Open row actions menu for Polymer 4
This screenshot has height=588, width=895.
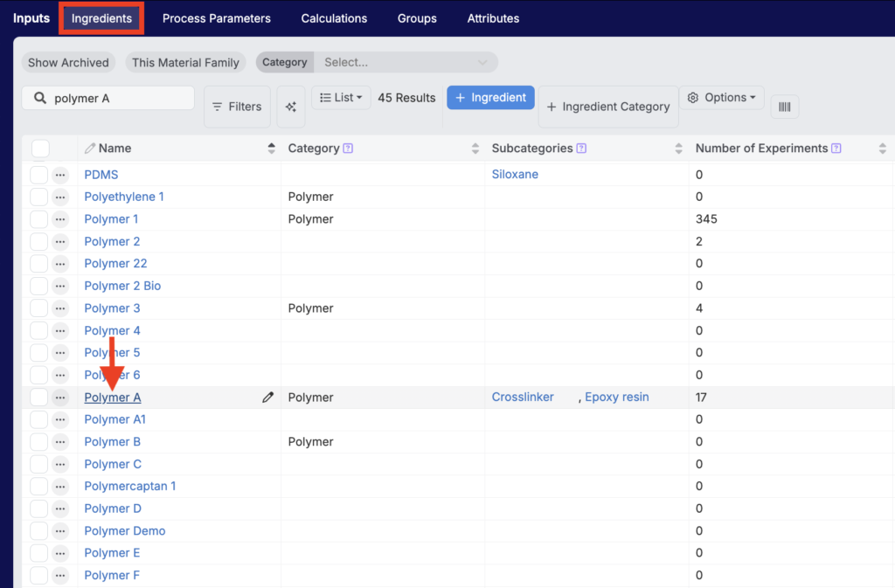point(60,330)
